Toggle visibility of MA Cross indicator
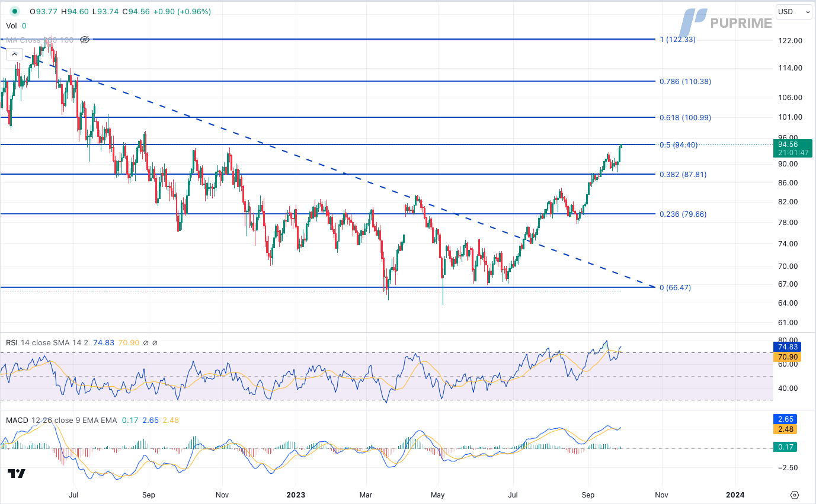This screenshot has height=504, width=816. point(84,40)
